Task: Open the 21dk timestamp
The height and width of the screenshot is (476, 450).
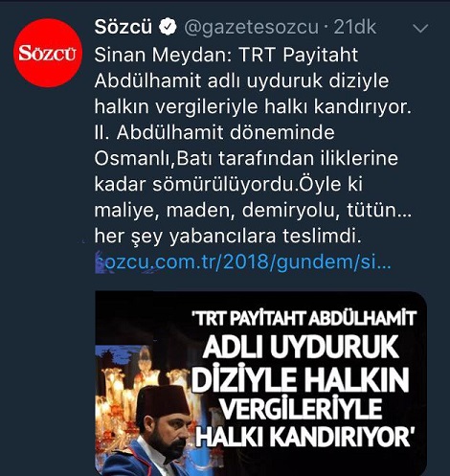Action: coord(355,27)
